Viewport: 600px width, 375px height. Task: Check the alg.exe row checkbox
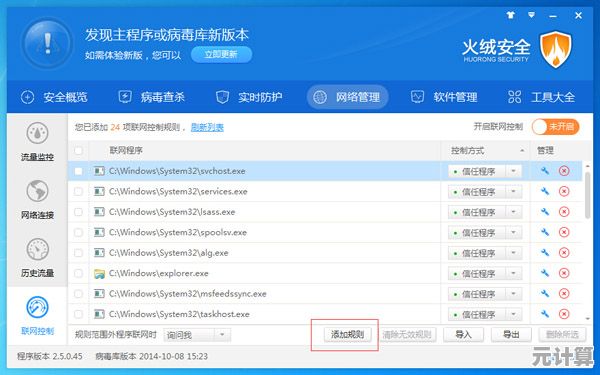78,253
